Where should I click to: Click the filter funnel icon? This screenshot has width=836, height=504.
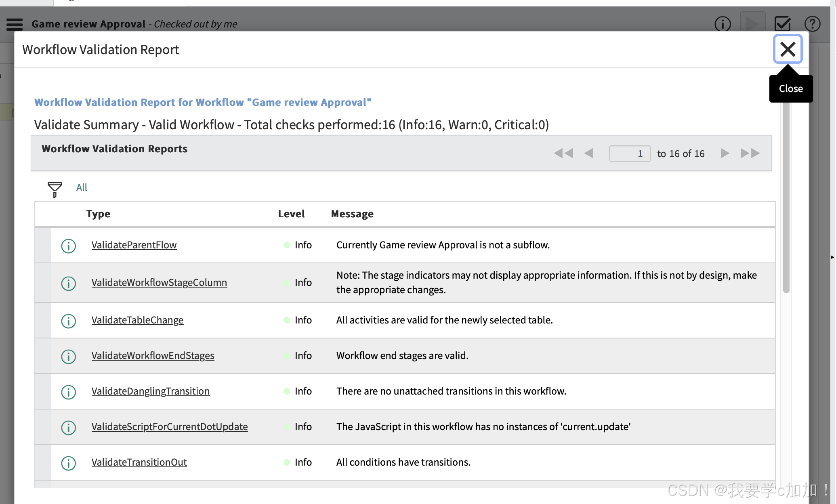coord(55,189)
